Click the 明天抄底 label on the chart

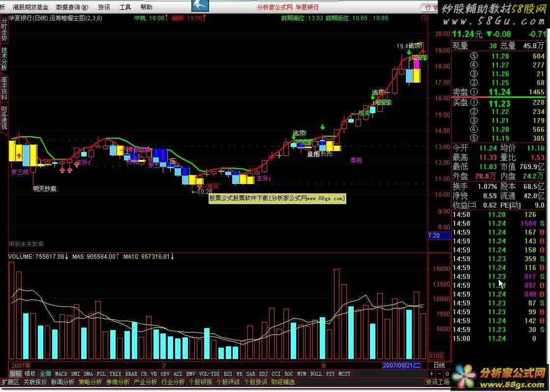pos(45,189)
